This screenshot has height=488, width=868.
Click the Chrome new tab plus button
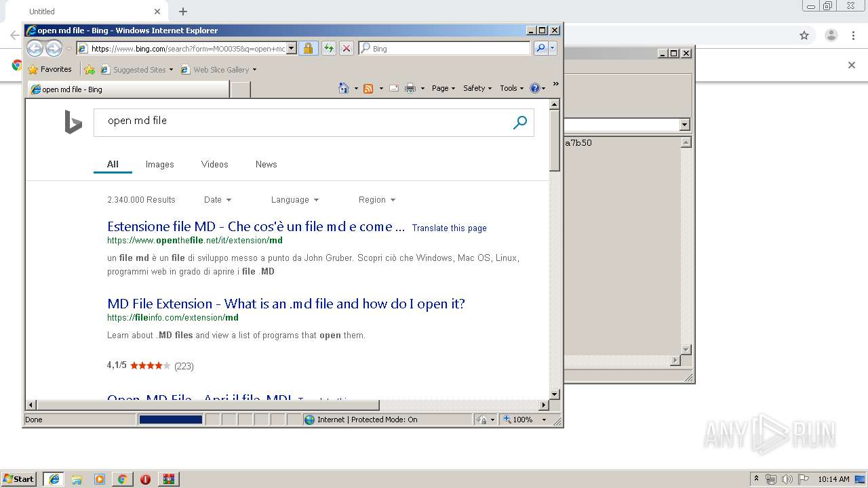click(183, 12)
